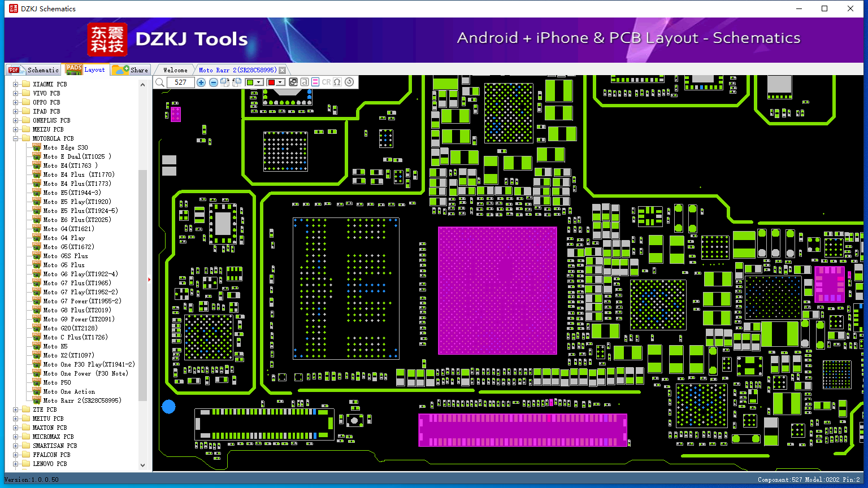Viewport: 868px width, 488px height.
Task: Switch to the Welcome document tab
Action: point(175,70)
